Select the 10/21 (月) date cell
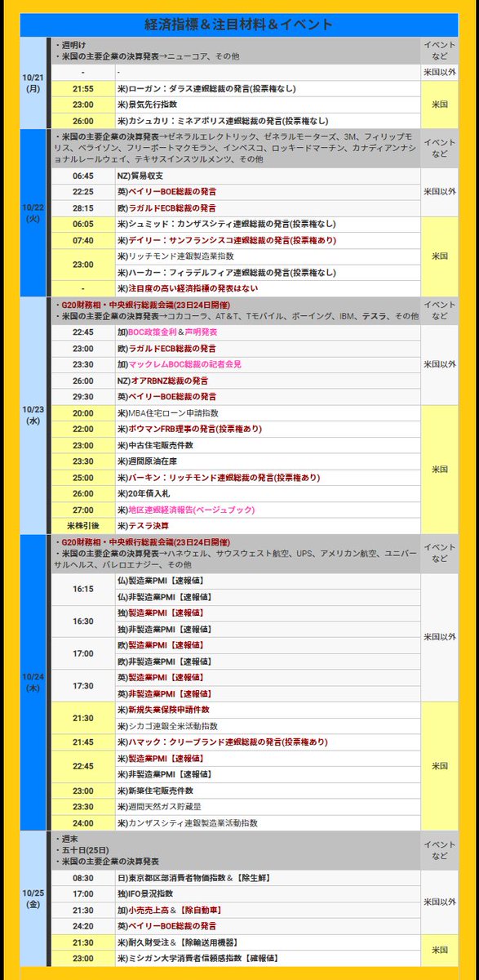The image size is (479, 980). click(x=34, y=82)
